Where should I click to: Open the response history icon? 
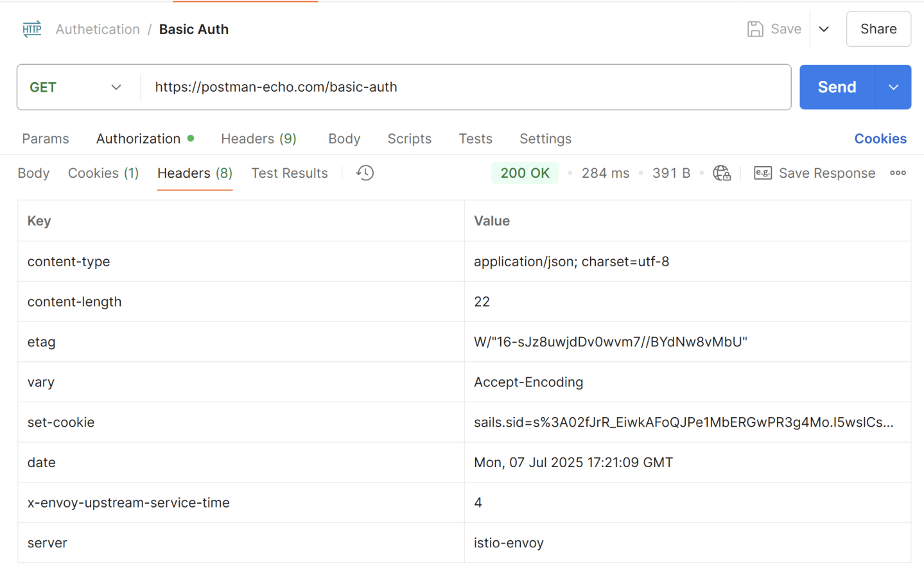pos(365,173)
